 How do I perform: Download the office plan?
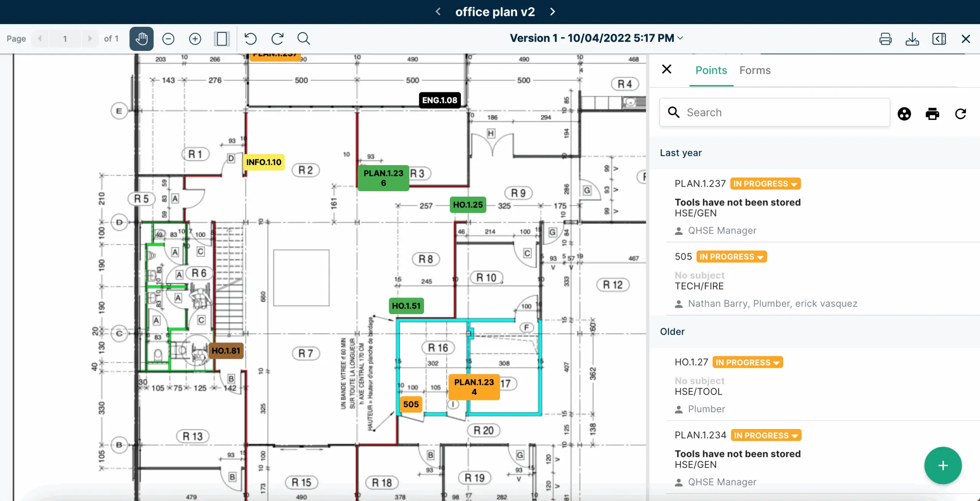(x=912, y=39)
